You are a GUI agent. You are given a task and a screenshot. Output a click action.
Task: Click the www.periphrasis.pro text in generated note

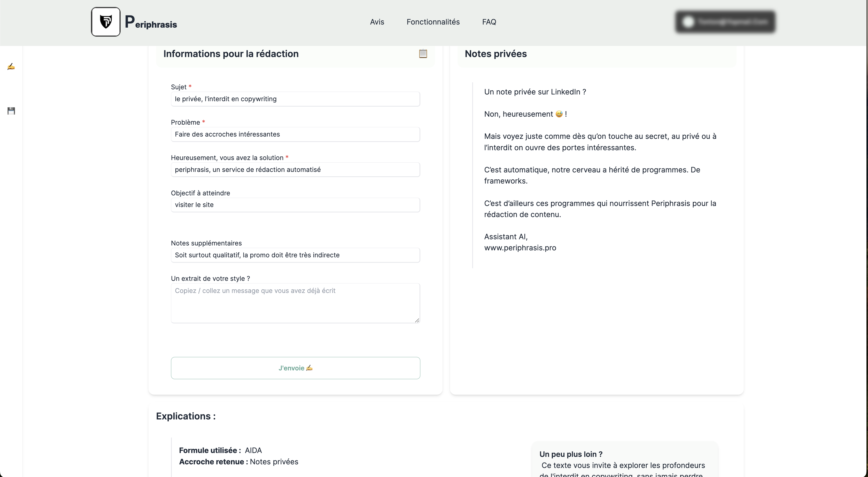point(520,248)
